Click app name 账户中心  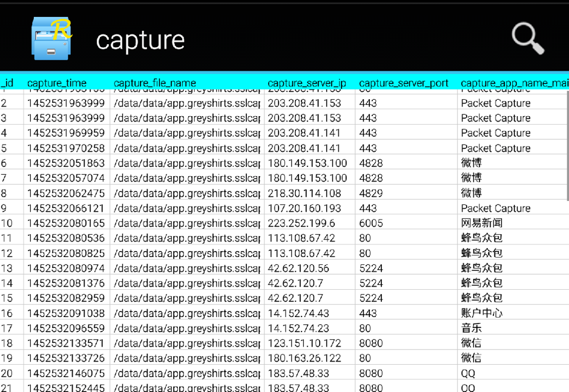pos(482,313)
